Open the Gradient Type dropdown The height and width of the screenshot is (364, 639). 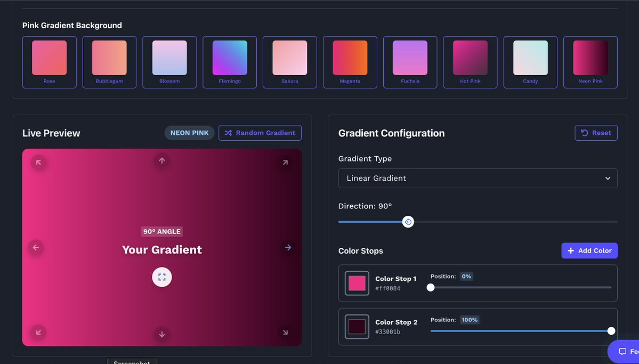point(478,178)
